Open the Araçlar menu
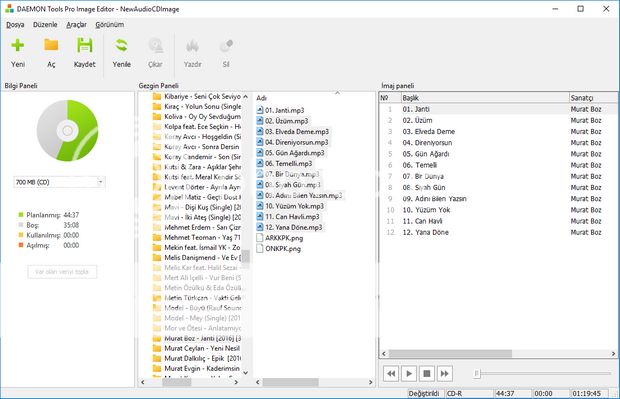620x399 pixels. pyautogui.click(x=76, y=25)
